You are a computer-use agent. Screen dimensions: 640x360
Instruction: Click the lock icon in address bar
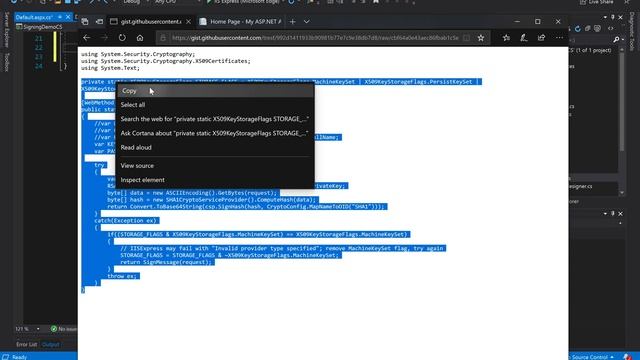tap(163, 38)
